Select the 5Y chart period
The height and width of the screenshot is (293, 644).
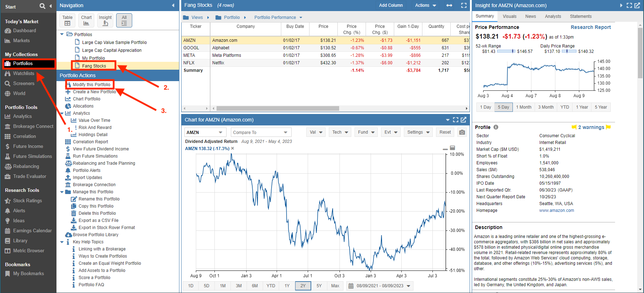tap(319, 286)
